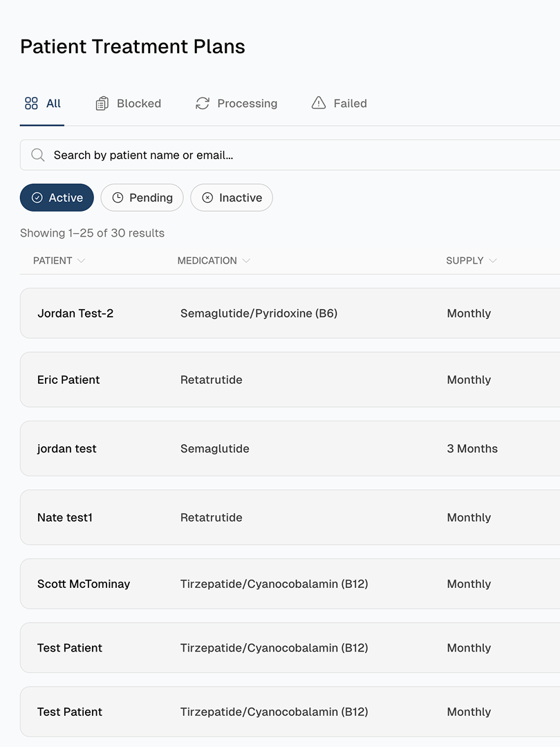Switch to the Processing tab
Viewport: 560px width, 747px height.
coord(236,103)
